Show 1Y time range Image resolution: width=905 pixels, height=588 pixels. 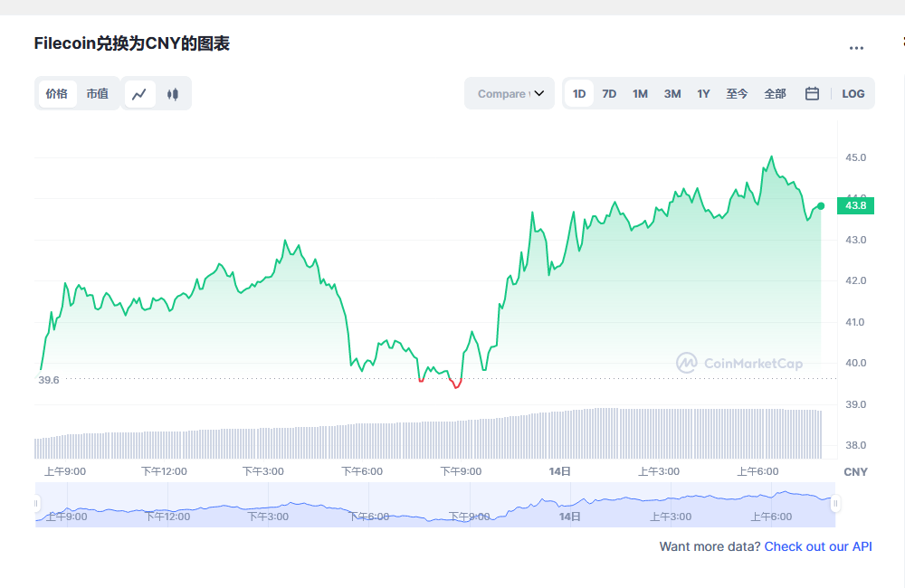tap(703, 93)
